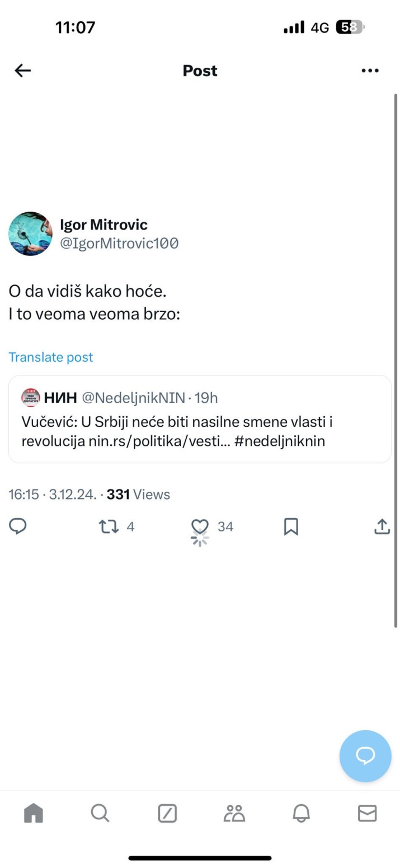Open the three-dot post options menu

[x=370, y=71]
